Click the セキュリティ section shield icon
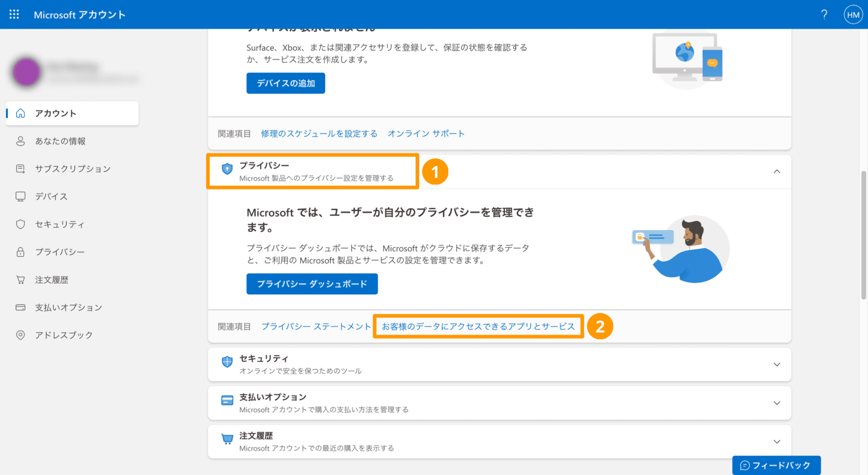This screenshot has height=475, width=868. click(x=227, y=362)
